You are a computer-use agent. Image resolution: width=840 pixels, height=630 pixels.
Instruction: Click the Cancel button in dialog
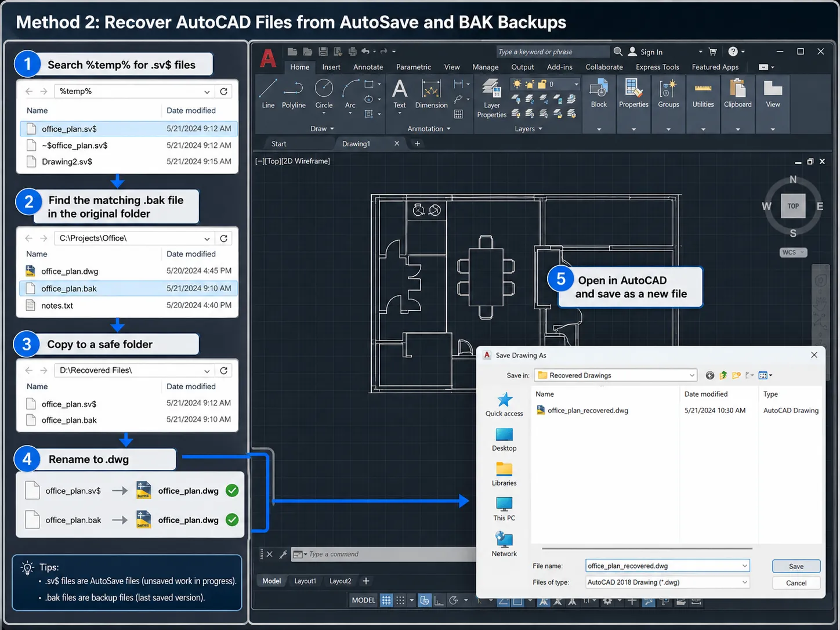(x=796, y=583)
